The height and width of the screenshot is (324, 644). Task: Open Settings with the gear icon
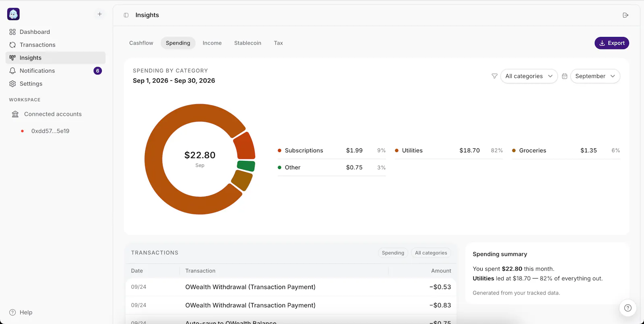(x=12, y=84)
